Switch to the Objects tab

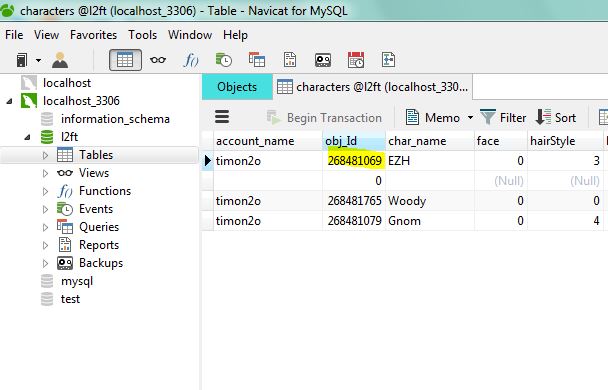[237, 87]
